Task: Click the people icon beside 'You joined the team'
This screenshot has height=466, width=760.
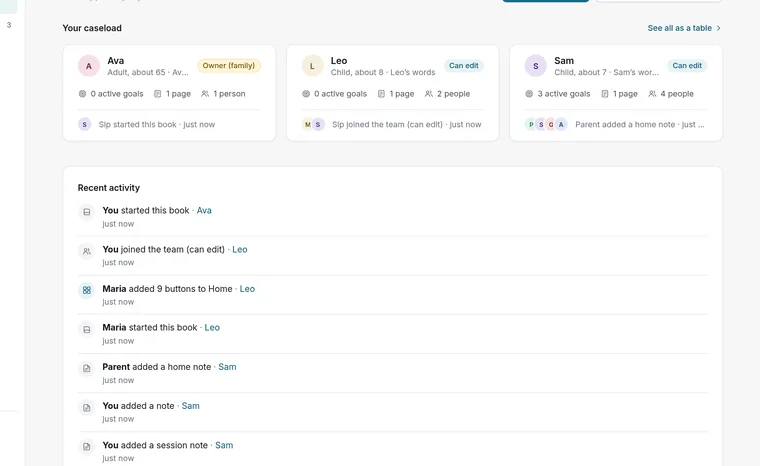Action: tap(87, 251)
